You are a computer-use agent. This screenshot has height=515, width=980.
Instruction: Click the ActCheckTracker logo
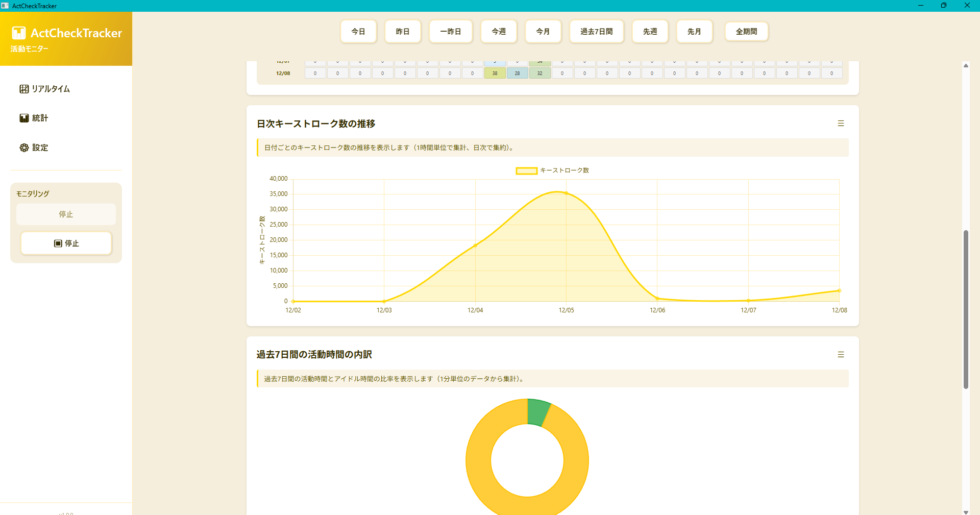coord(66,33)
